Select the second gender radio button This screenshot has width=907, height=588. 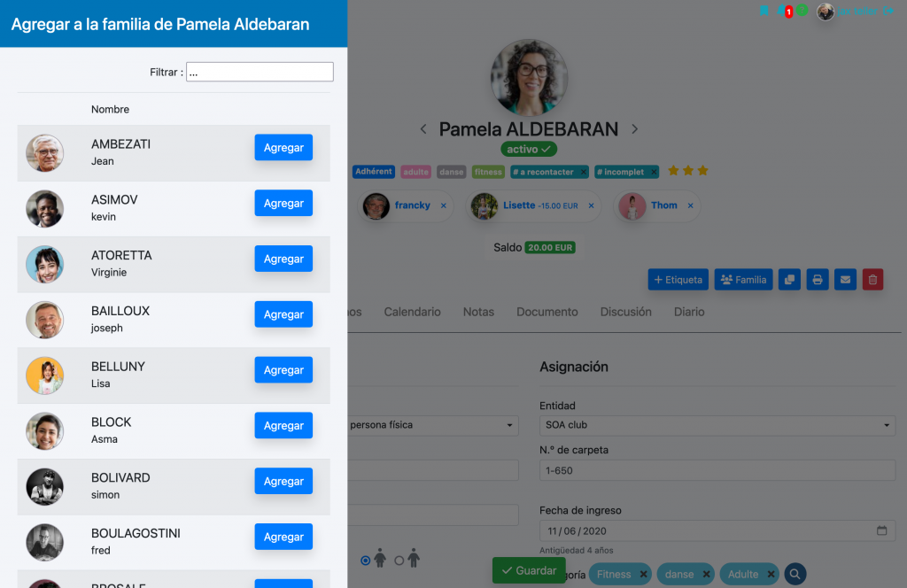(399, 561)
